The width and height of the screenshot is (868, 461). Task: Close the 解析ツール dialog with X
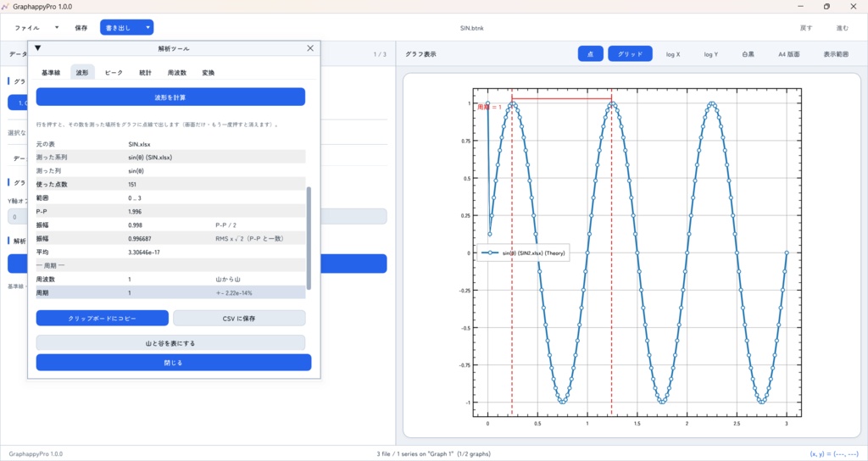point(310,48)
